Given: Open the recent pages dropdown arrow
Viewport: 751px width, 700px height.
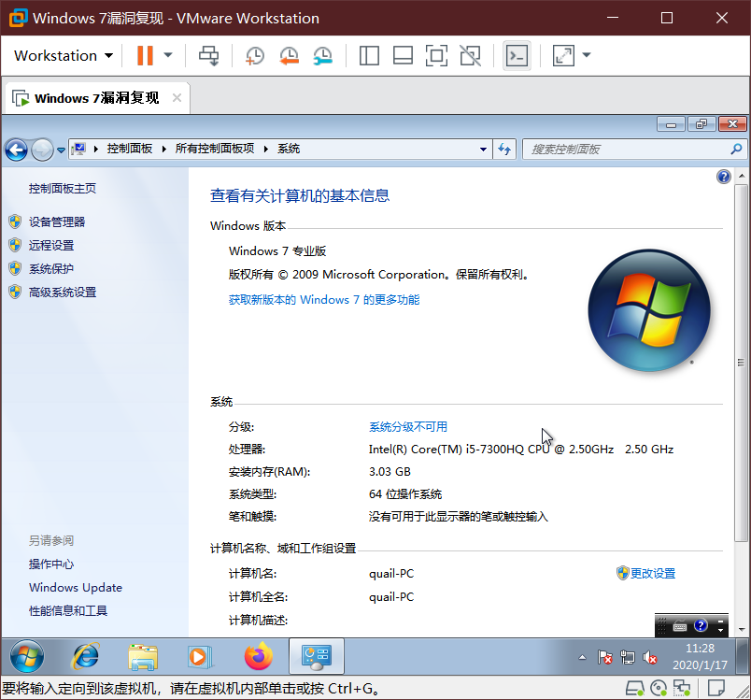Looking at the screenshot, I should point(61,150).
